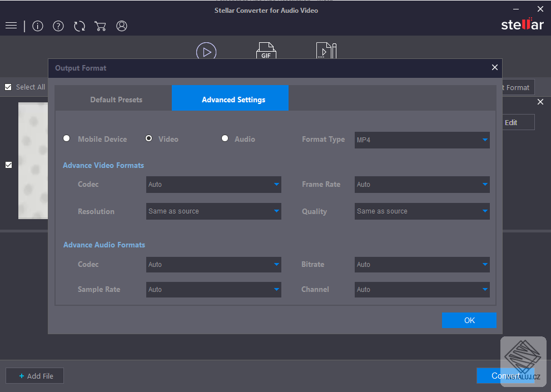This screenshot has height=392, width=551.
Task: Open the Quality dropdown
Action: point(422,211)
